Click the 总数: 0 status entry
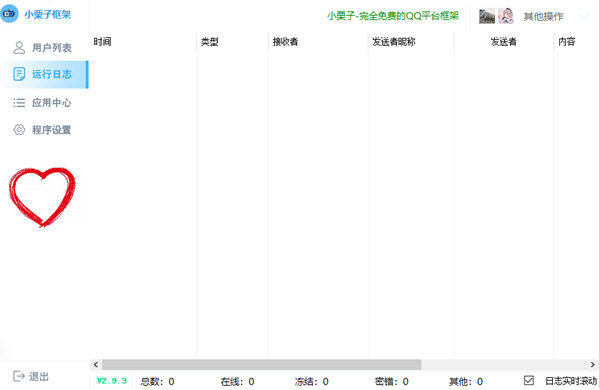Viewport: 600px width, 390px height. click(x=157, y=381)
